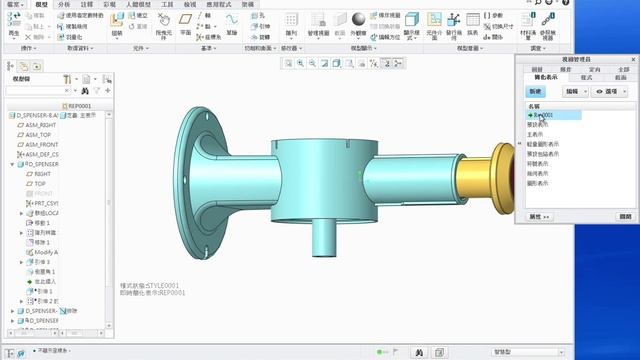
Task: Click the 建立 (Create component) icon
Action: point(132,16)
